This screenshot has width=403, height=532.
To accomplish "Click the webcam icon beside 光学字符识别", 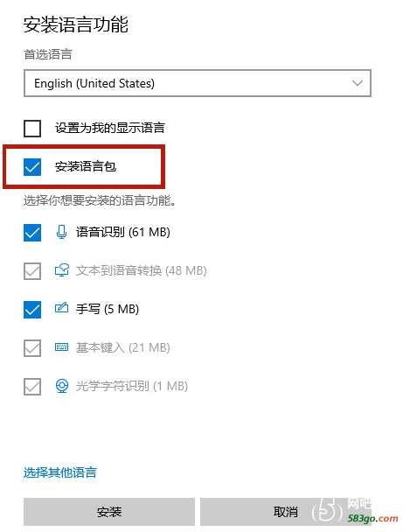I will coord(62,386).
